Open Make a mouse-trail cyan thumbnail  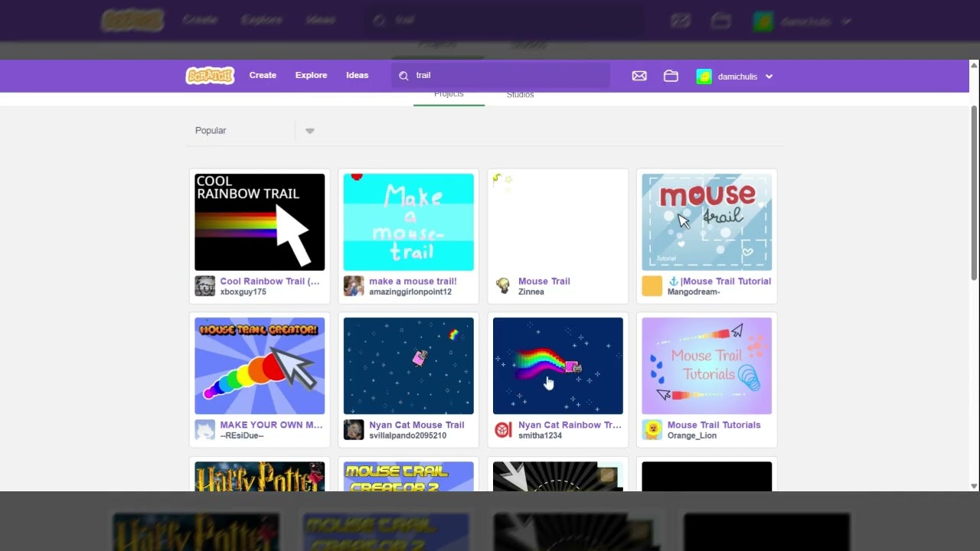409,222
